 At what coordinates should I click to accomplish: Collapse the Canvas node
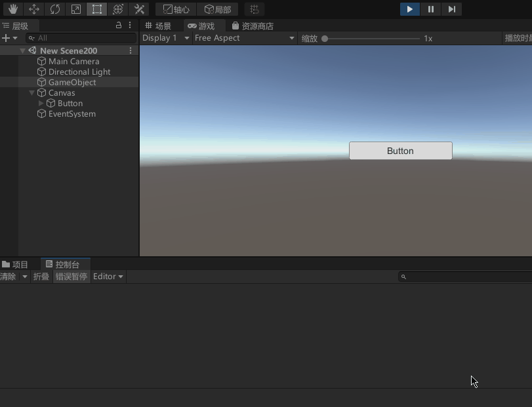(31, 93)
